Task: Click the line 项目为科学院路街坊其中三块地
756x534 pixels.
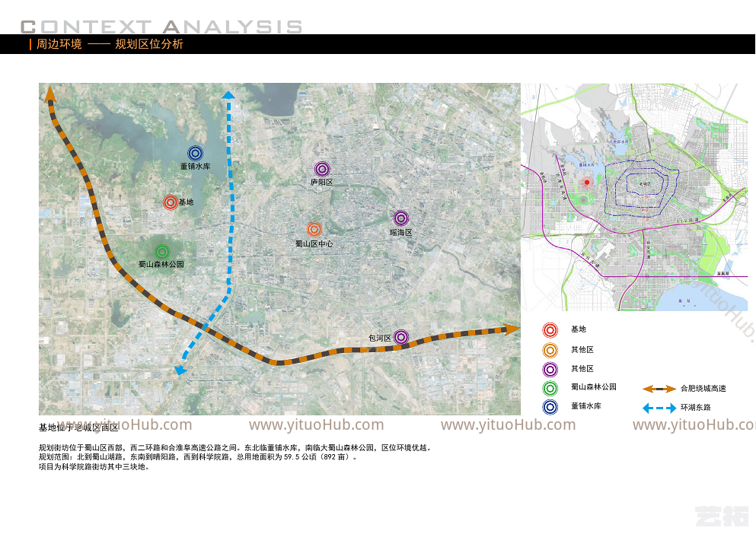Action: point(94,467)
